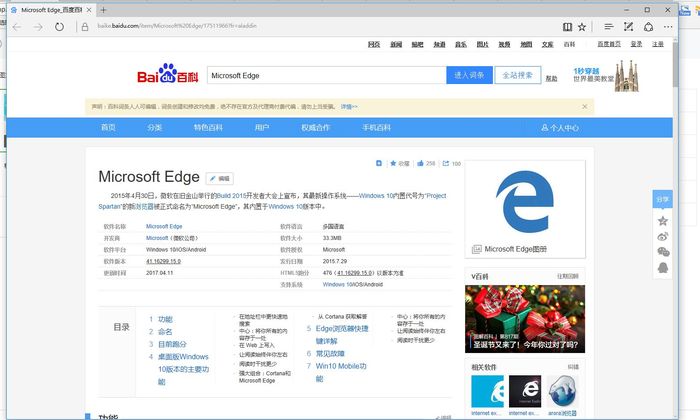Open a new tab with plus button

click(104, 10)
